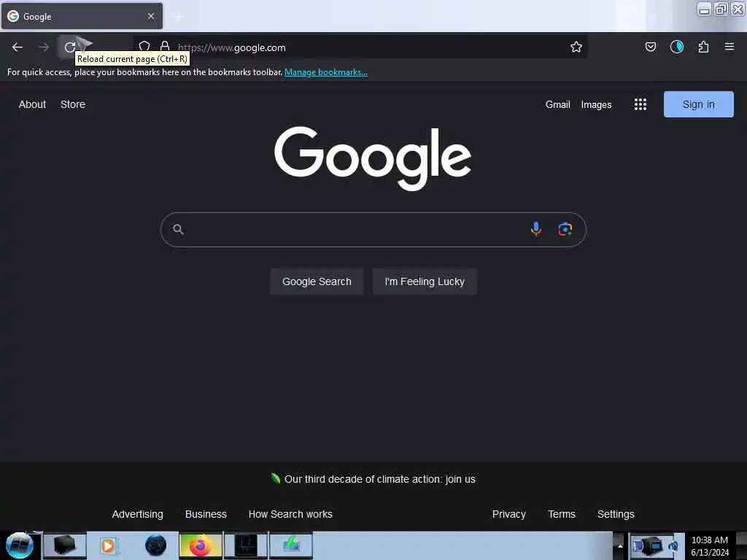Image resolution: width=747 pixels, height=560 pixels.
Task: Open the Firefox account profile icon
Action: point(676,47)
